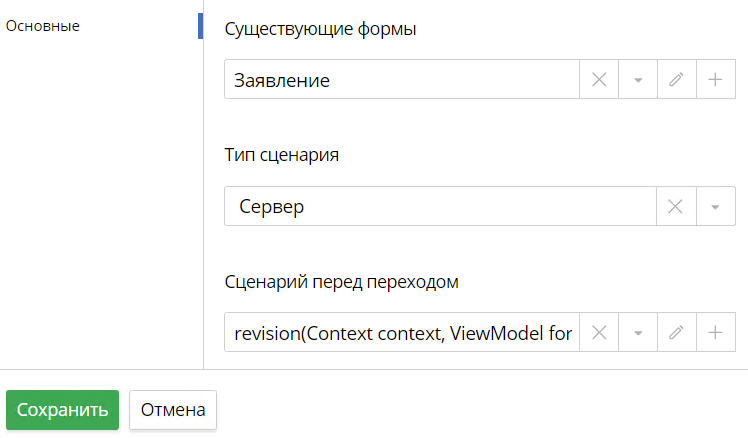Click the Существующие формы label

321,28
